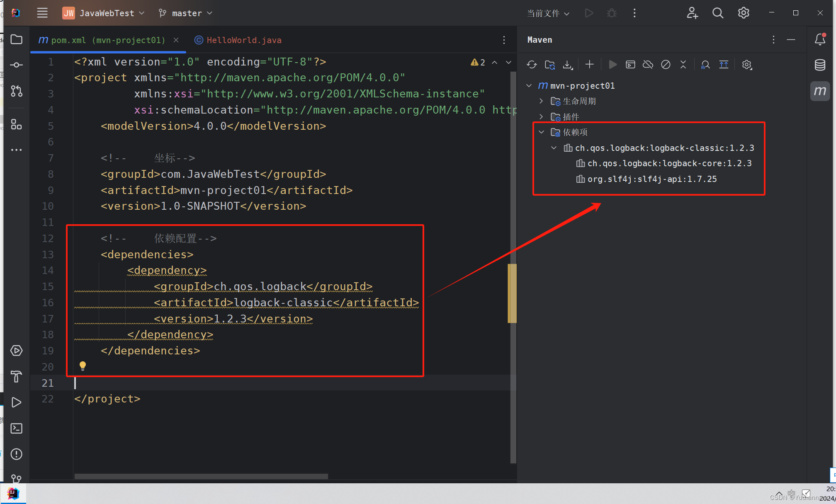Open Maven settings via gear icon

(746, 65)
